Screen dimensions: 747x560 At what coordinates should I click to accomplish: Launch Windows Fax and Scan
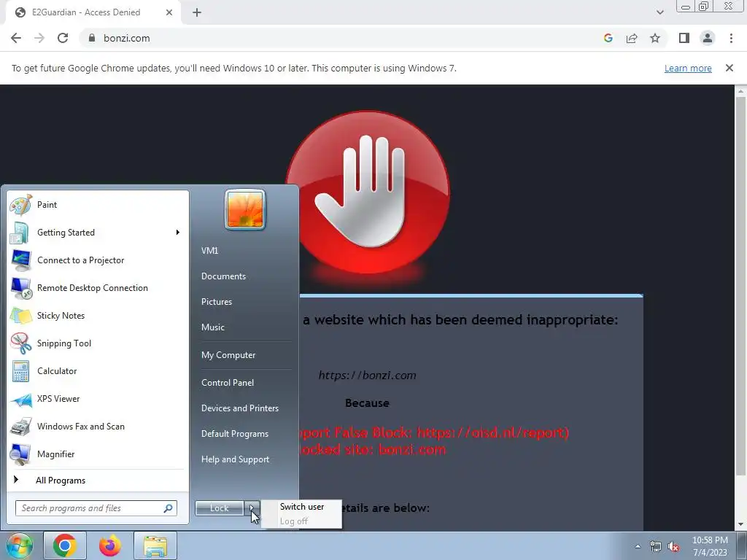pyautogui.click(x=98, y=427)
